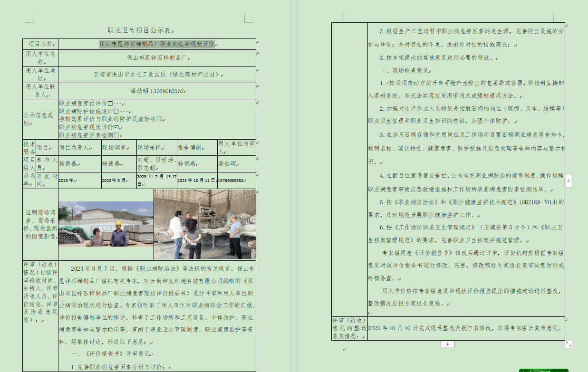Click the highlighted project name text
Screen dimensions: 588x372
click(156, 44)
